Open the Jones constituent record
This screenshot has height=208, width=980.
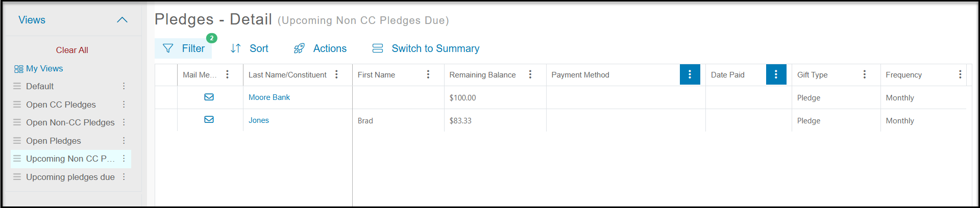259,120
